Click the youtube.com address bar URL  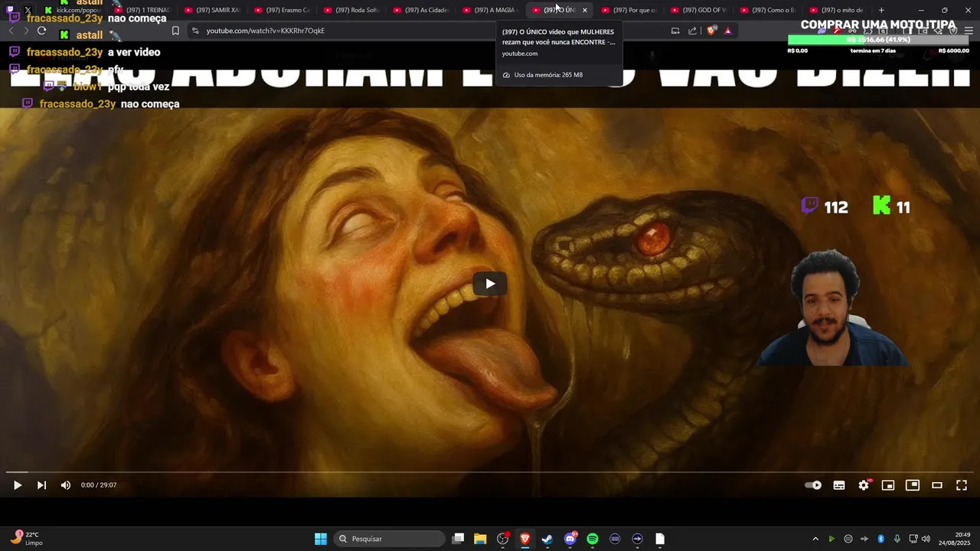[x=265, y=31]
